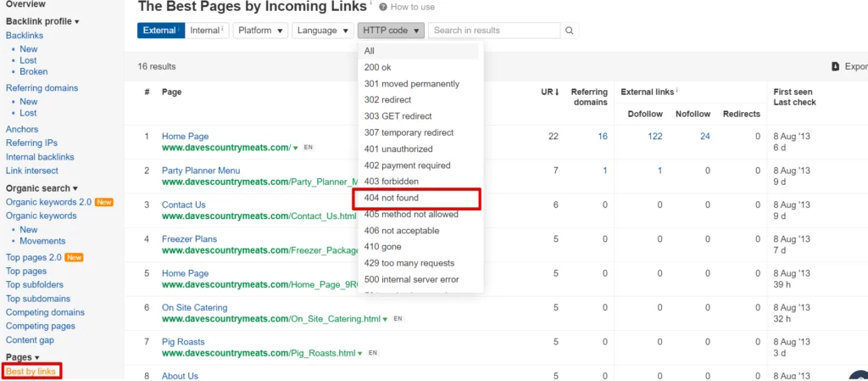Sort table by UR column
This screenshot has width=868, height=381.
(x=549, y=92)
